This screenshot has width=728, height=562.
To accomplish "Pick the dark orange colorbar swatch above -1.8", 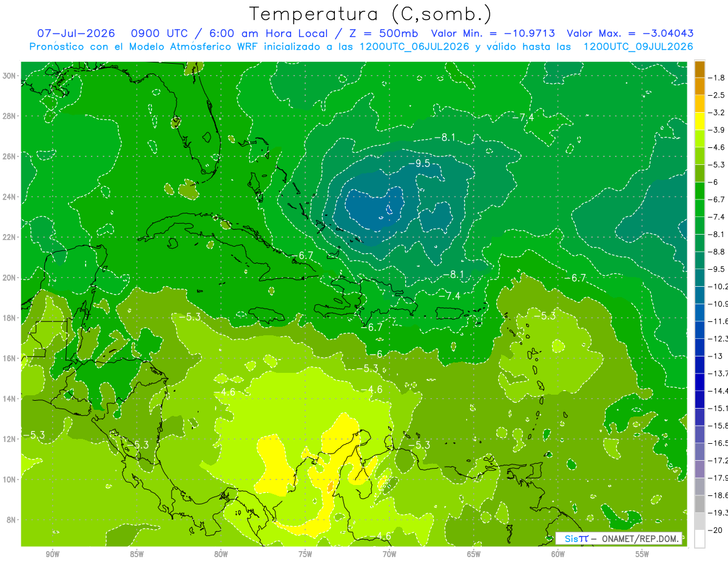I will click(699, 69).
